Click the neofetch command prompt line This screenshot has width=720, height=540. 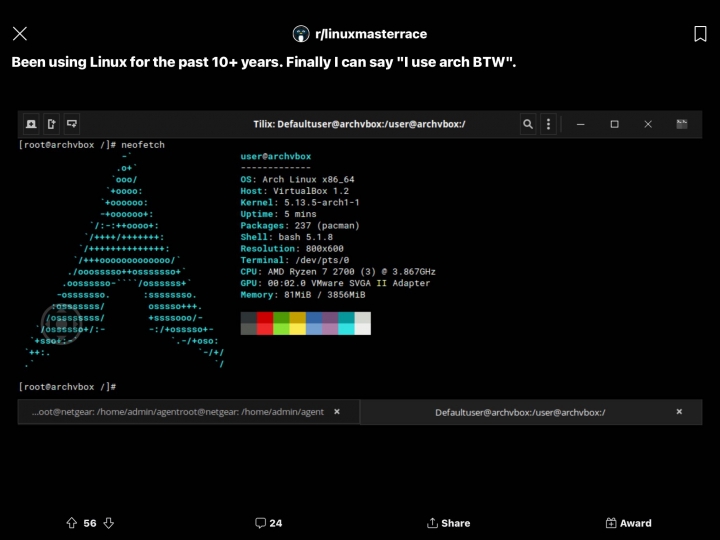click(x=91, y=145)
